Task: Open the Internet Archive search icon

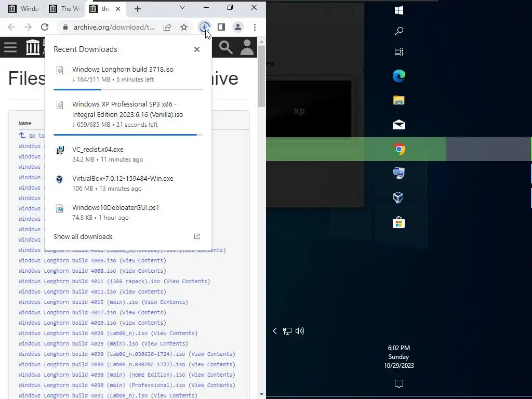Action: click(225, 47)
